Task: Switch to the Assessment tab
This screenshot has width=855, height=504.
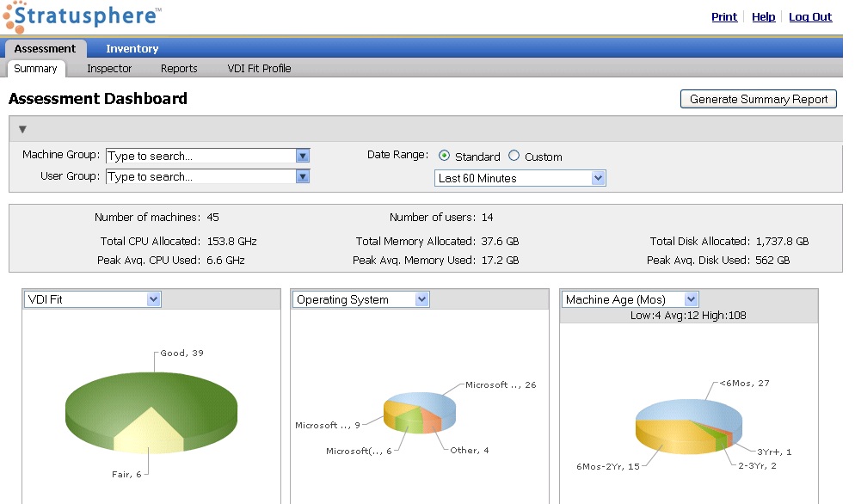Action: click(x=46, y=48)
